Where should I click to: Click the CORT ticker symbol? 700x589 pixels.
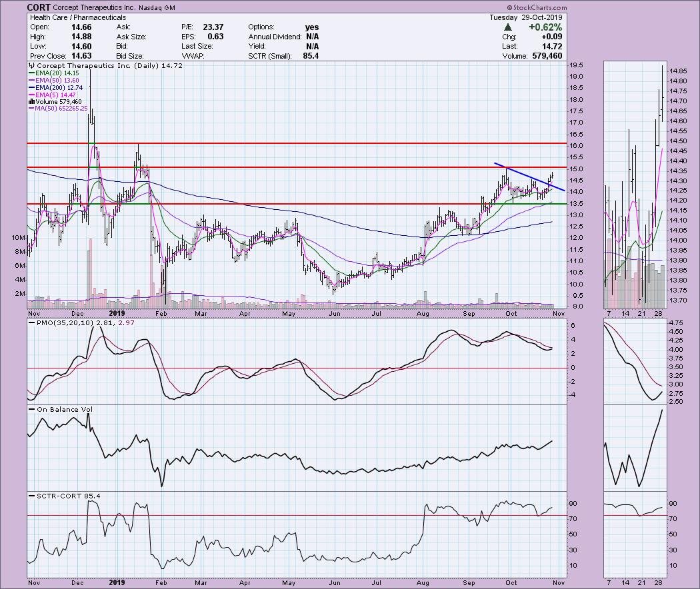(x=39, y=7)
